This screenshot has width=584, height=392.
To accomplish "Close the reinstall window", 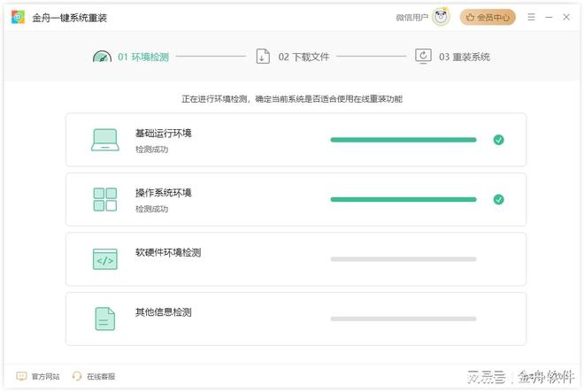I will [x=566, y=17].
